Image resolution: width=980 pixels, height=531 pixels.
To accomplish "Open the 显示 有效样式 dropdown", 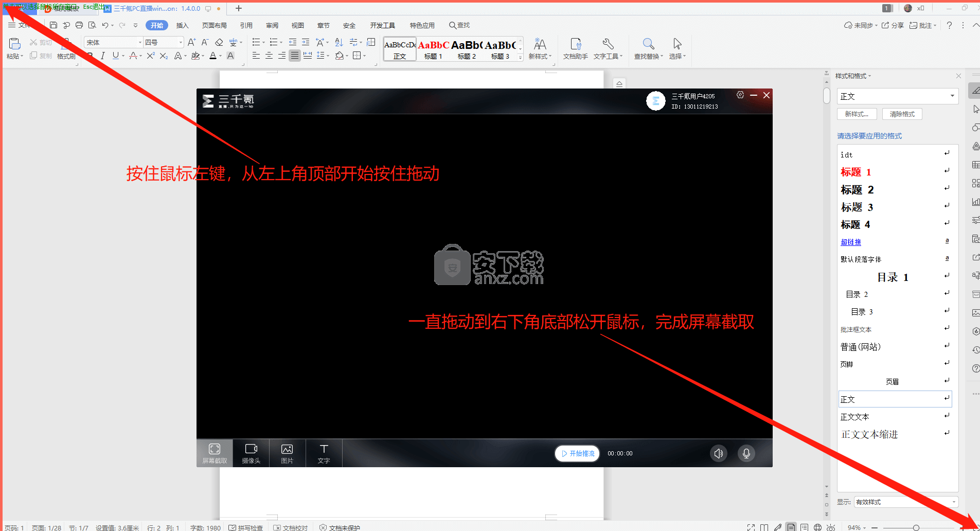I will pos(906,502).
